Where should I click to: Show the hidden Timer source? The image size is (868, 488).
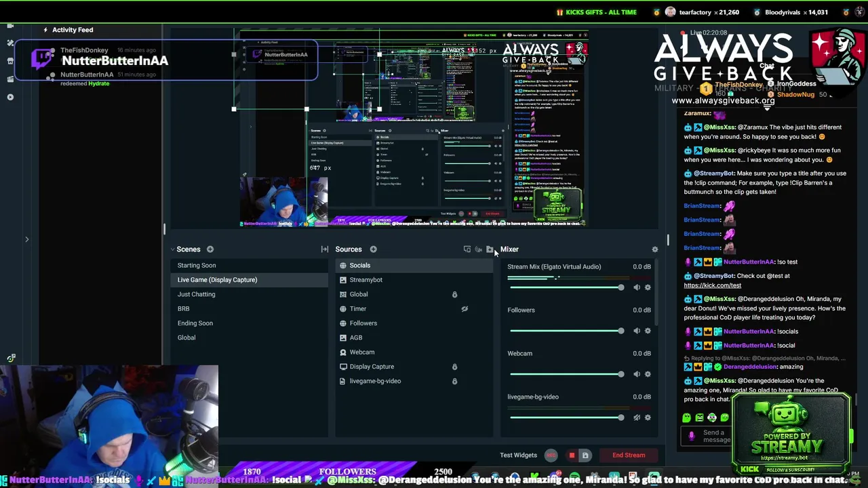[465, 309]
